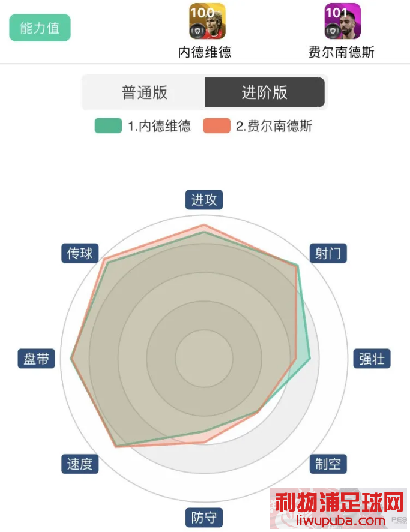Click the 能力值 button

(x=40, y=28)
